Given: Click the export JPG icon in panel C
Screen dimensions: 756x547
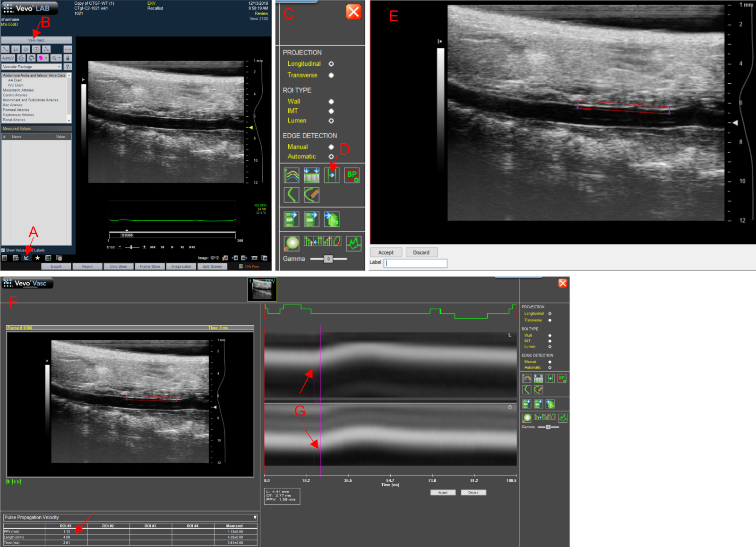Looking at the screenshot, I should (311, 219).
